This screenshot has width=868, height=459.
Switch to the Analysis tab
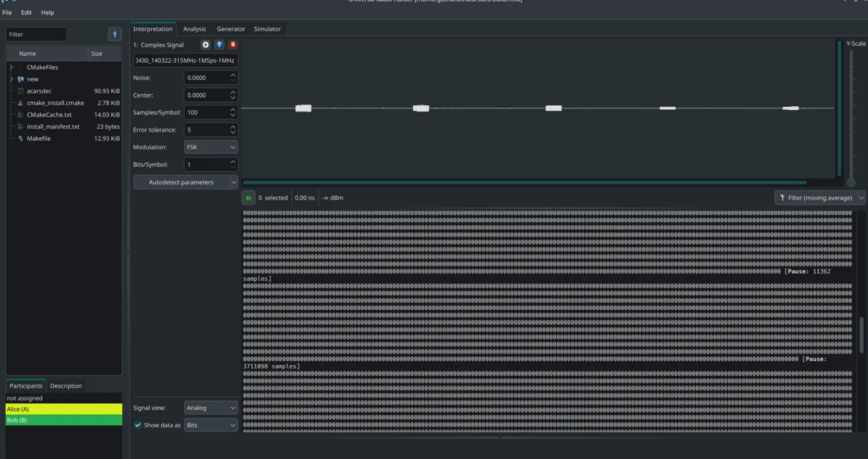click(x=195, y=29)
